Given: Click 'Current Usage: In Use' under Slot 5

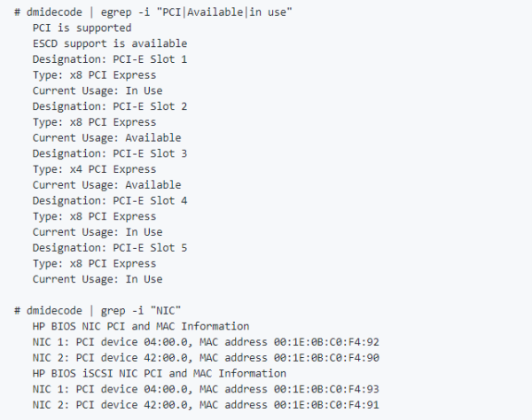Looking at the screenshot, I should [x=98, y=279].
